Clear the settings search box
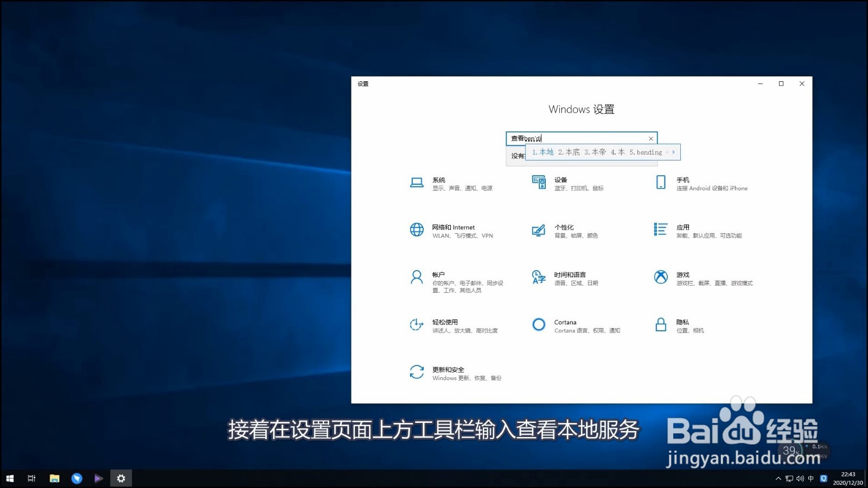 [651, 138]
